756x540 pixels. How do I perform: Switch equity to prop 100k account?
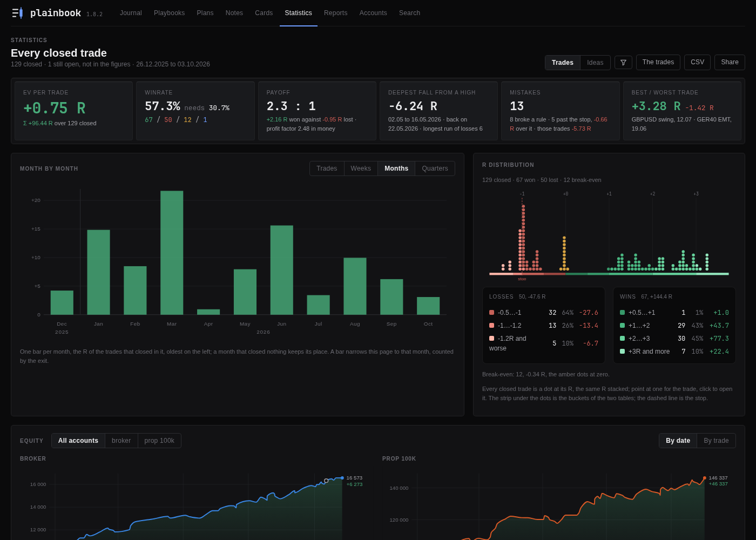pyautogui.click(x=159, y=441)
